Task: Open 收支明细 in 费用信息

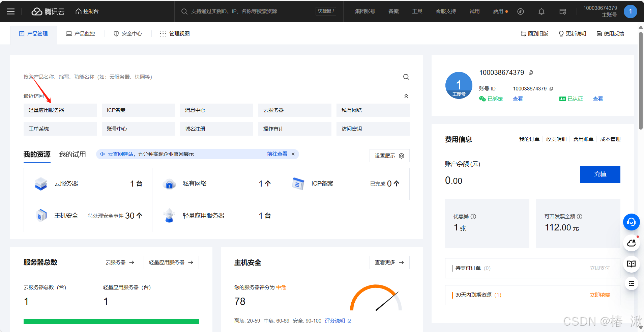Action: (x=556, y=139)
